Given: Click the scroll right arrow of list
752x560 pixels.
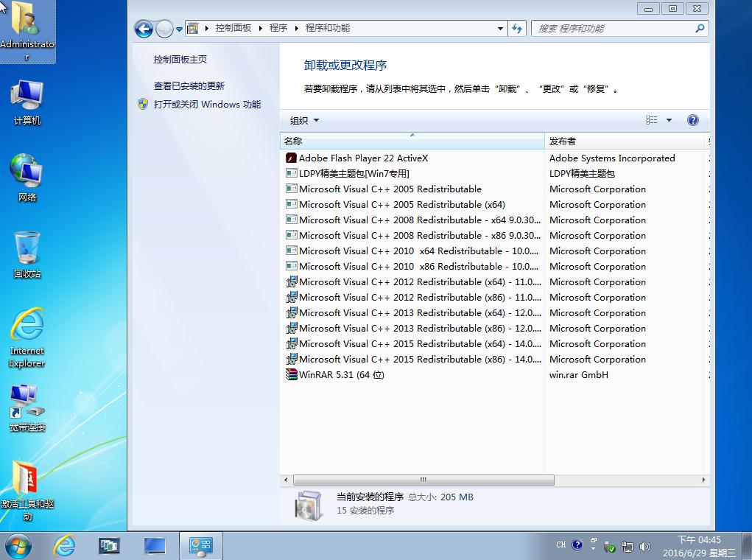Looking at the screenshot, I should [x=703, y=480].
